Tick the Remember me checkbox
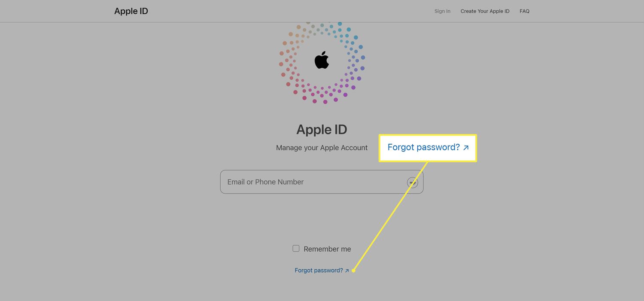Screen dimensions: 644x301 click(296, 249)
